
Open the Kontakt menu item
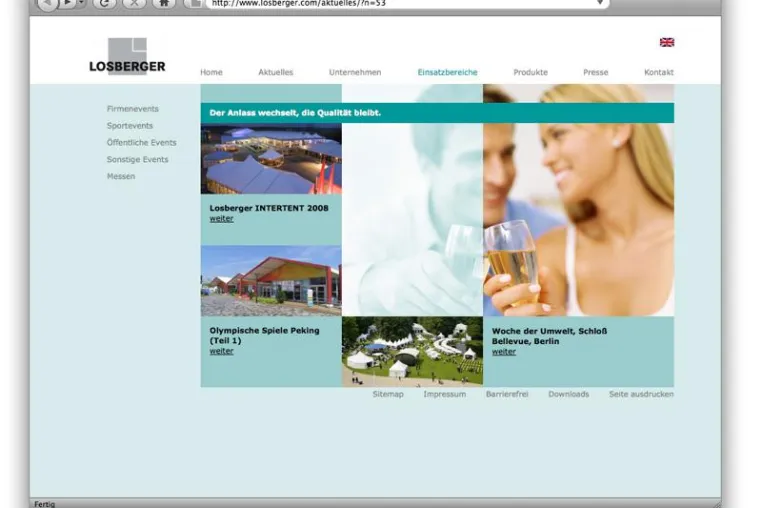click(x=658, y=72)
